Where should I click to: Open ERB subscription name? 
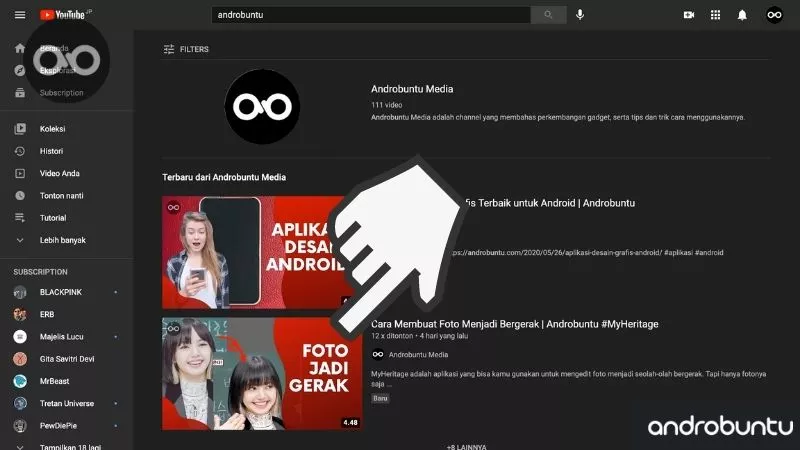(x=47, y=314)
